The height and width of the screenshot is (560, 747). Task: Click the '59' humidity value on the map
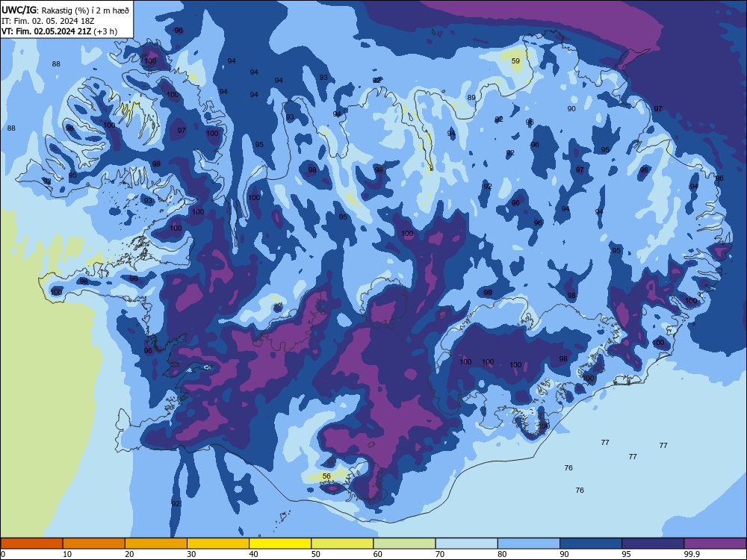515,61
